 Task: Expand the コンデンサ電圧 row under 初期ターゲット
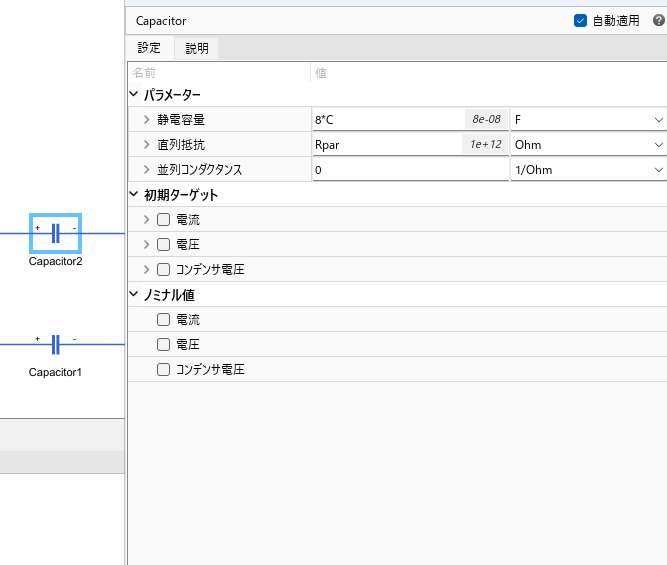point(146,269)
